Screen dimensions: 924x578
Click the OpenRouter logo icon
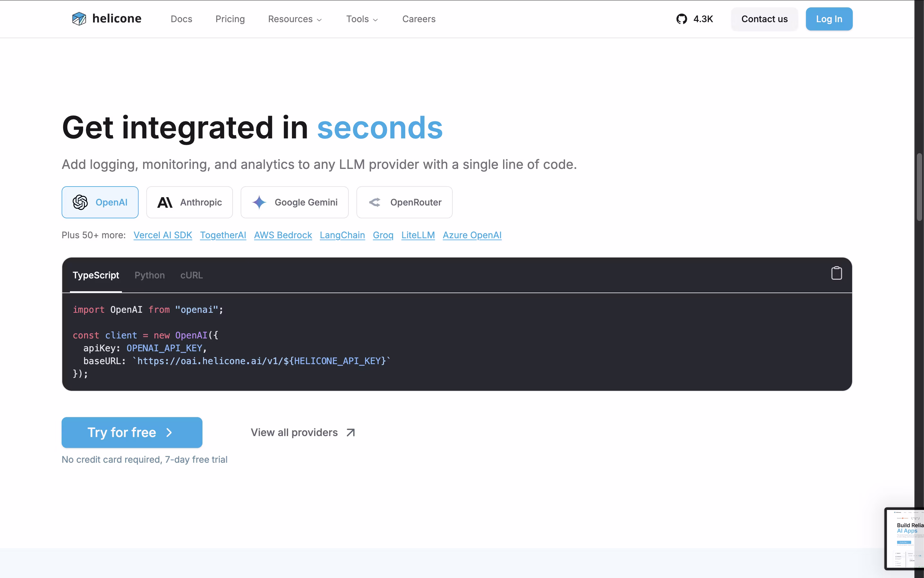374,202
